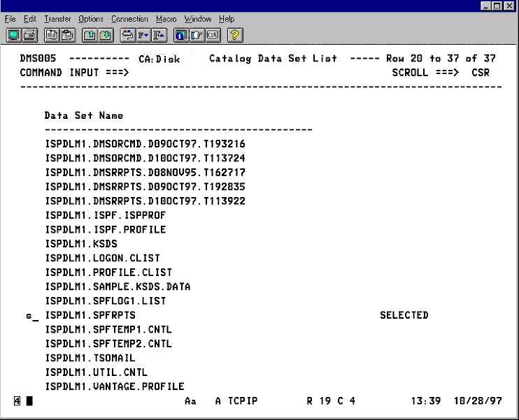
Task: Click the SCROLL field value CSR
Action: coord(481,73)
